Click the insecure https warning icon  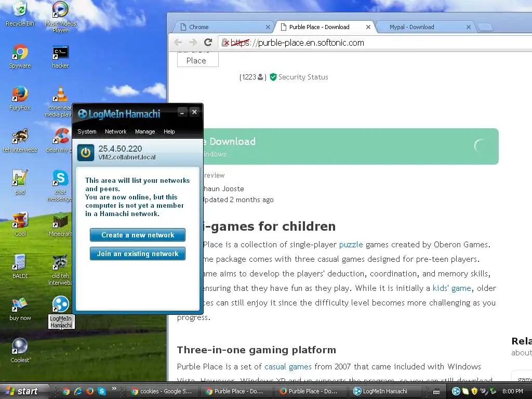(x=225, y=43)
